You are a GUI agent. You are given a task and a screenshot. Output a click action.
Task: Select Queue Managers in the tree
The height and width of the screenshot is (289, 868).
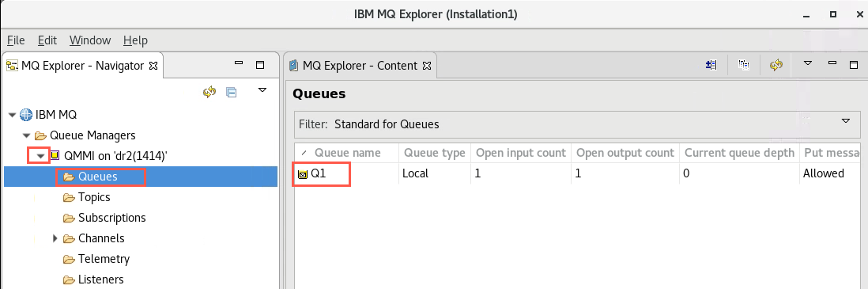92,135
